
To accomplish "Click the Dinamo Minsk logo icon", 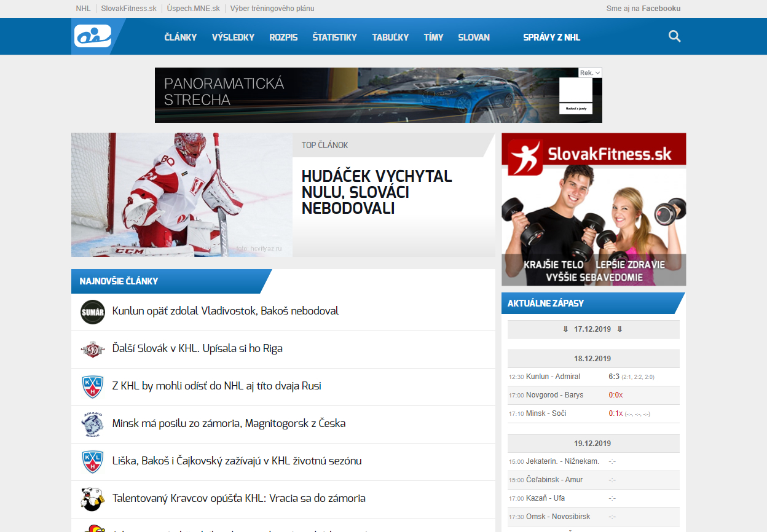I will [x=93, y=424].
